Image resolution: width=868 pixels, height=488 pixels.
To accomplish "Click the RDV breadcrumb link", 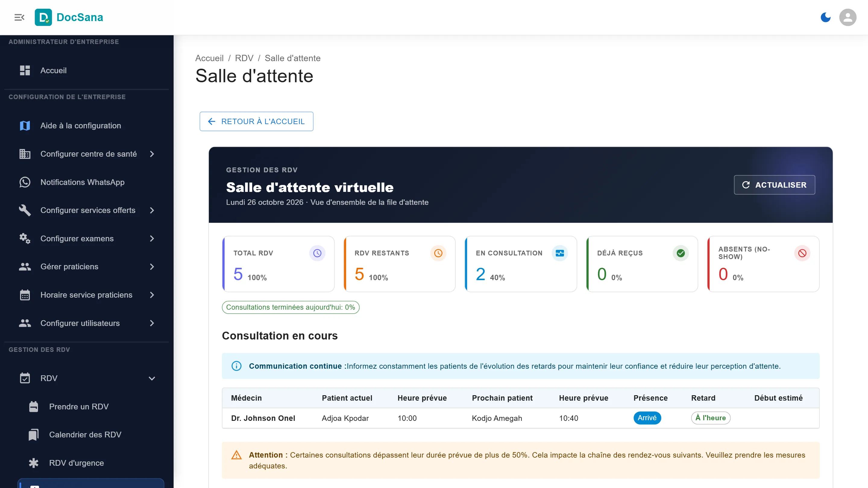I will click(x=244, y=58).
